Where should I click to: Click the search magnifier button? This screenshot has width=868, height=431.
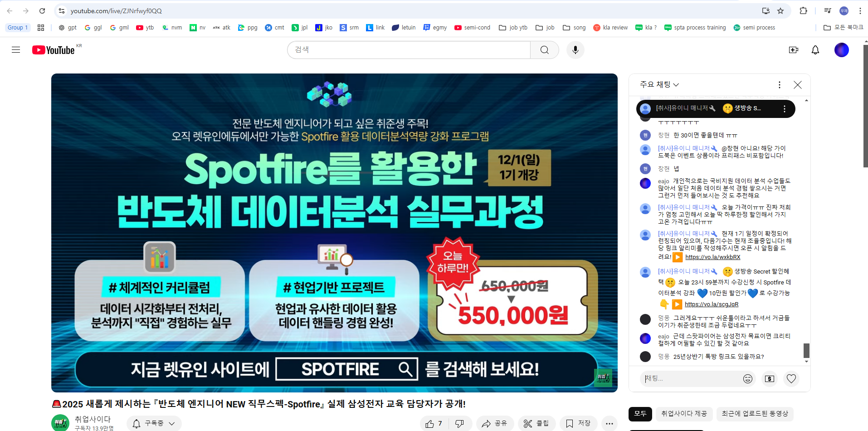point(544,50)
